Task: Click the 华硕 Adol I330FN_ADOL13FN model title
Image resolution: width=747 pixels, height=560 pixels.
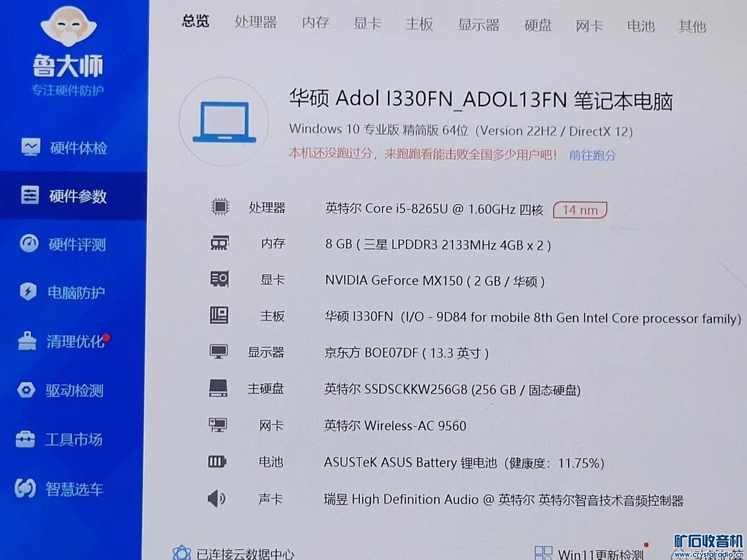Action: [x=481, y=100]
